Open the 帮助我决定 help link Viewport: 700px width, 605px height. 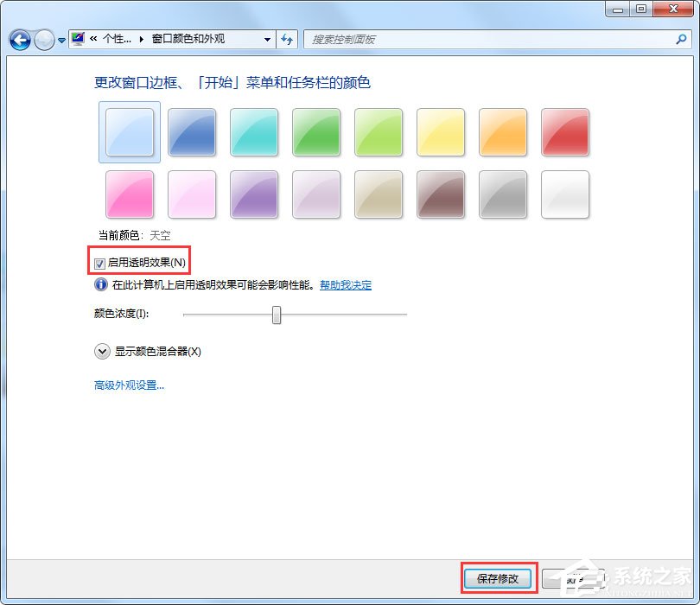point(345,284)
